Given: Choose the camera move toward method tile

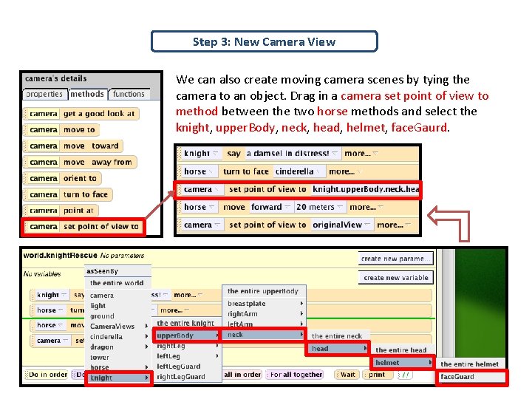Looking at the screenshot, I should point(73,146).
